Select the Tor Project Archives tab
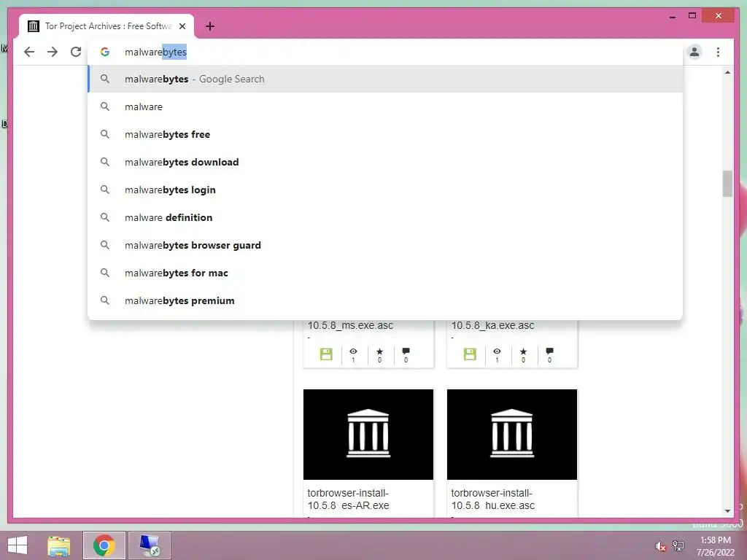This screenshot has height=560, width=747. [107, 26]
